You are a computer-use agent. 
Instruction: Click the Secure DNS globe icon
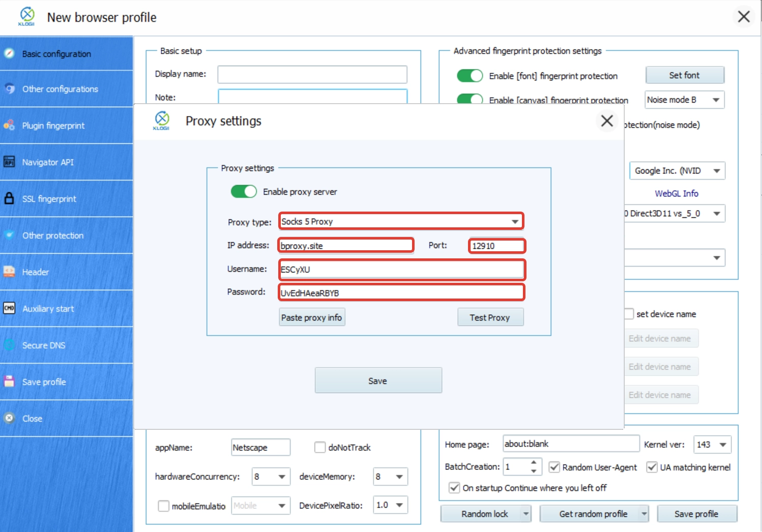point(9,345)
